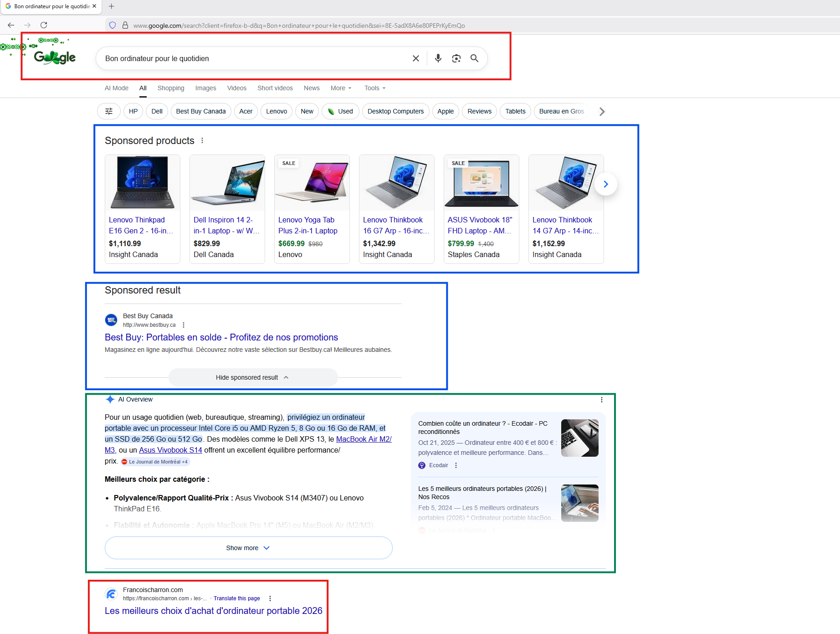840x634 pixels.
Task: View site security padlock info
Action: 125,26
